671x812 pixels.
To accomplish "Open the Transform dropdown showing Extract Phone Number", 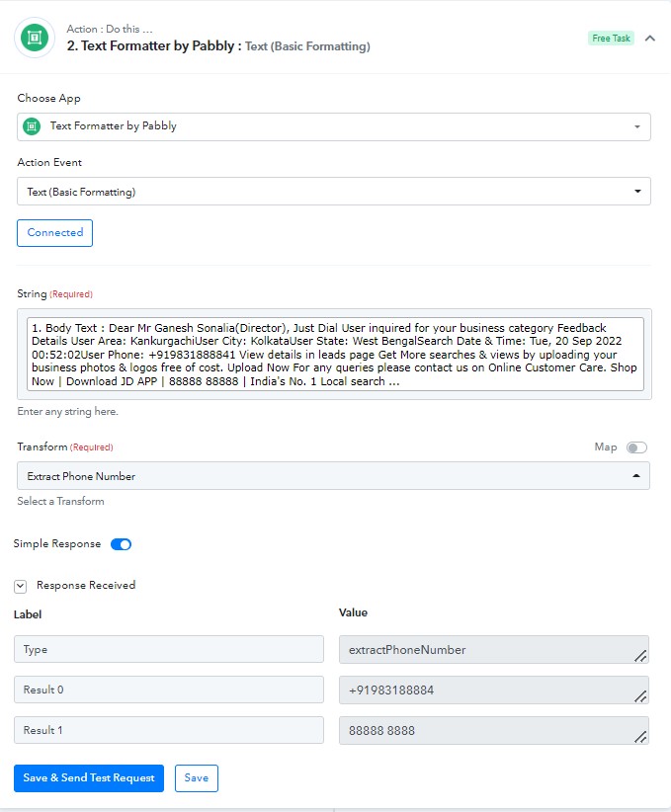I will (333, 476).
